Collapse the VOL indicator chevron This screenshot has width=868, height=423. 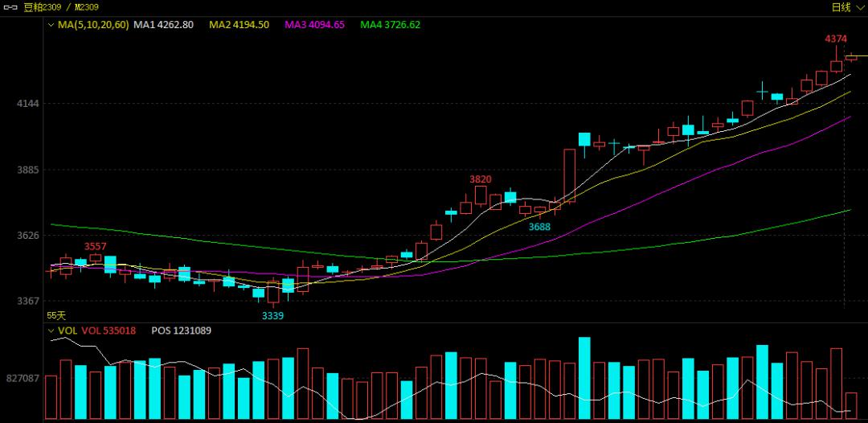pyautogui.click(x=51, y=331)
